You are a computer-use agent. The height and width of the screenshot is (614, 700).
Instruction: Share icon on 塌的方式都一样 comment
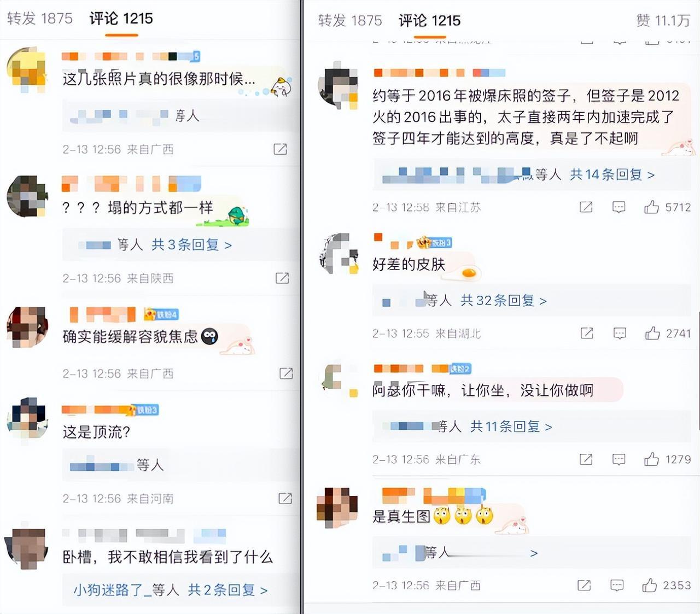click(x=282, y=278)
